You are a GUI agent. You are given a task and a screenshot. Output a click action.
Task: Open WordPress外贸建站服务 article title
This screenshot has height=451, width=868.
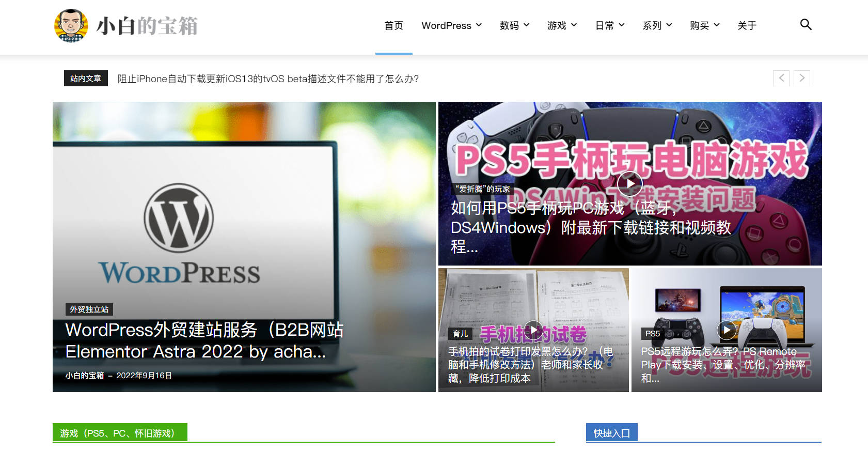[x=204, y=340]
